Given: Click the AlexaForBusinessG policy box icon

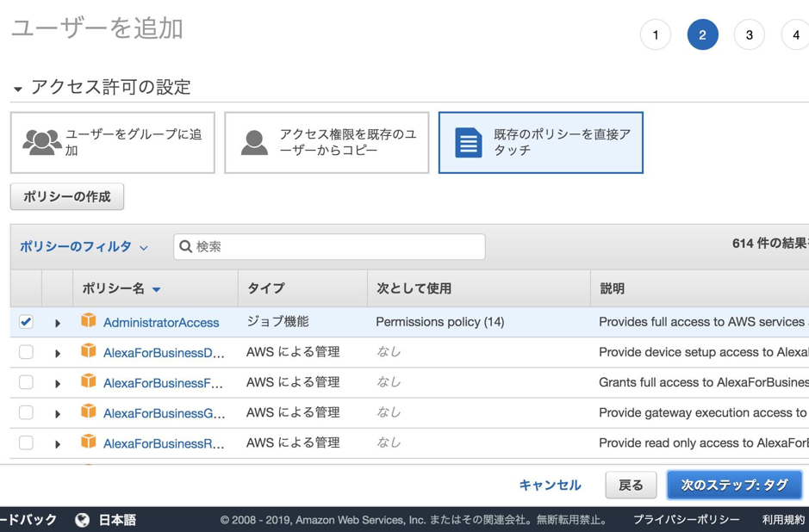Looking at the screenshot, I should point(88,411).
